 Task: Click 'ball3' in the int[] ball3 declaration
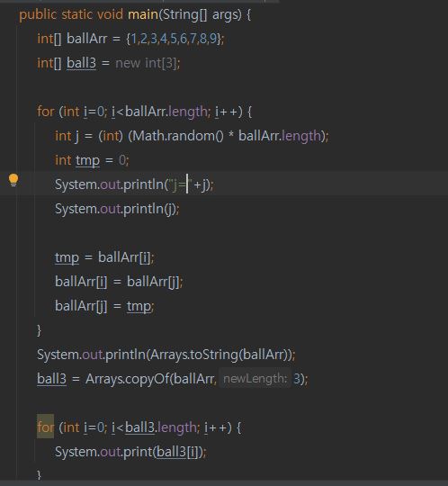point(81,63)
